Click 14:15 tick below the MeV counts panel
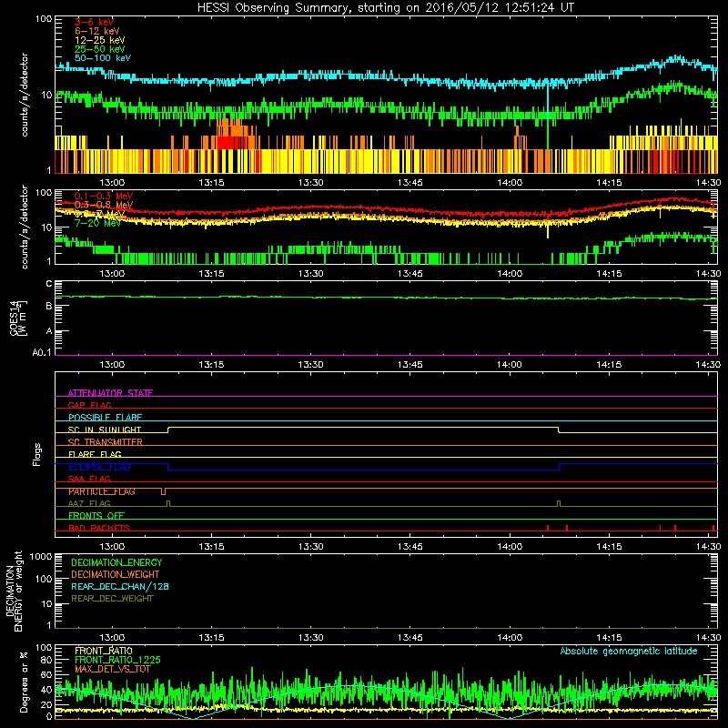728x728 pixels. coord(609,274)
